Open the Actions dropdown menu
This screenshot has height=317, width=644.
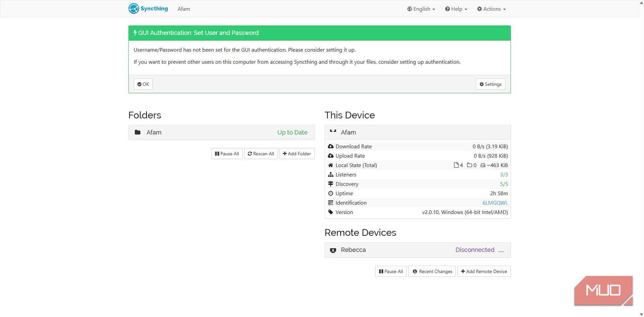pos(491,9)
